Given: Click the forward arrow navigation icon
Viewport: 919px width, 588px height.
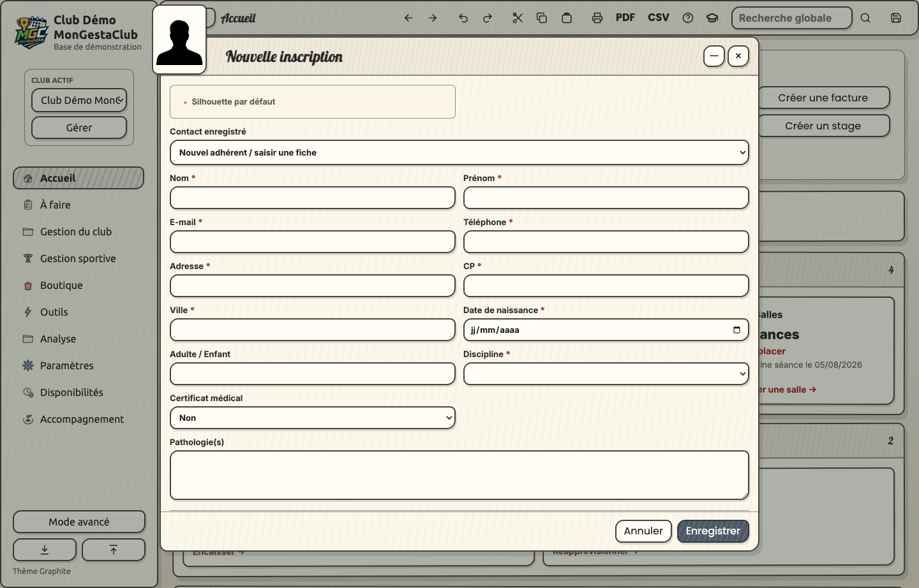Looking at the screenshot, I should tap(433, 18).
